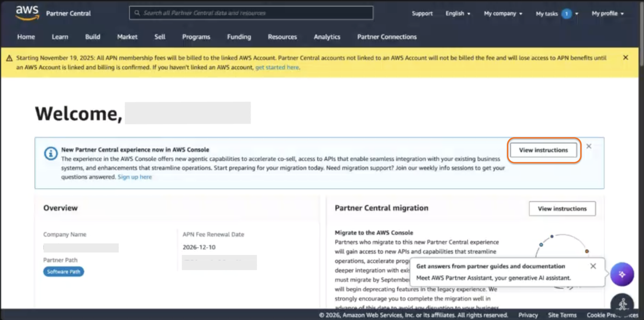Open the Cookie Preferences footer link
The width and height of the screenshot is (644, 320).
[x=612, y=315]
